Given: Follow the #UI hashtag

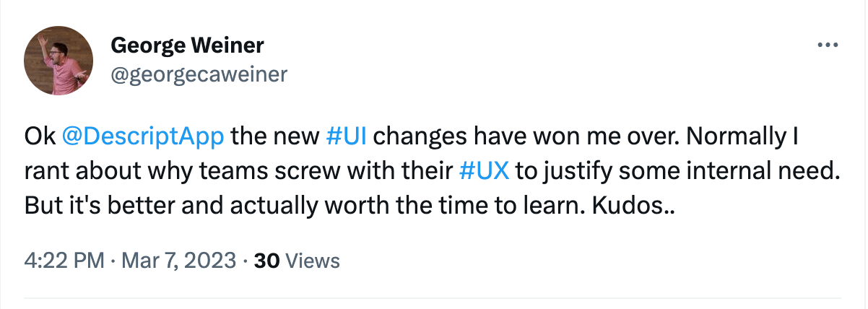Looking at the screenshot, I should coord(349,136).
